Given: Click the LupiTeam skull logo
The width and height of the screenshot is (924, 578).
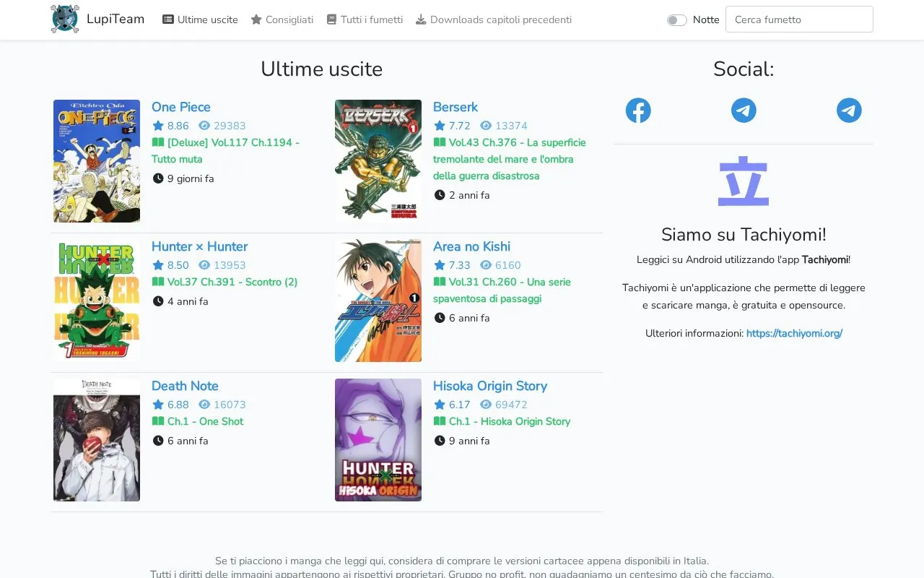Looking at the screenshot, I should click(65, 20).
